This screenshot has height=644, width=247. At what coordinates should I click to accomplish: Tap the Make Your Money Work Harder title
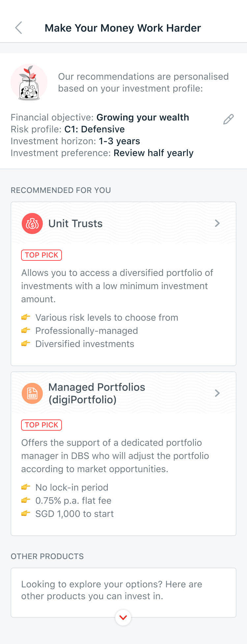pos(123,28)
